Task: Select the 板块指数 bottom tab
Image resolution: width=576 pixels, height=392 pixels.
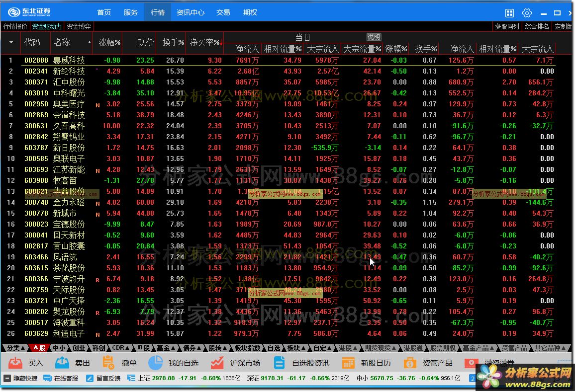Action: point(247,348)
